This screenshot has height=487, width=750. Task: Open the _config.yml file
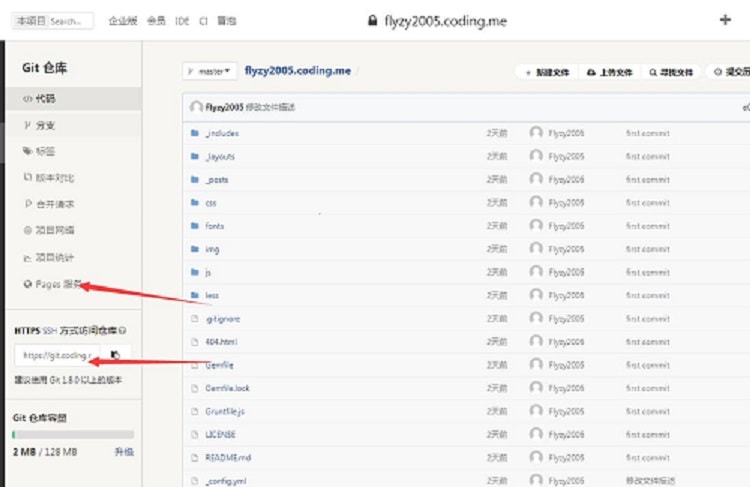coord(226,481)
